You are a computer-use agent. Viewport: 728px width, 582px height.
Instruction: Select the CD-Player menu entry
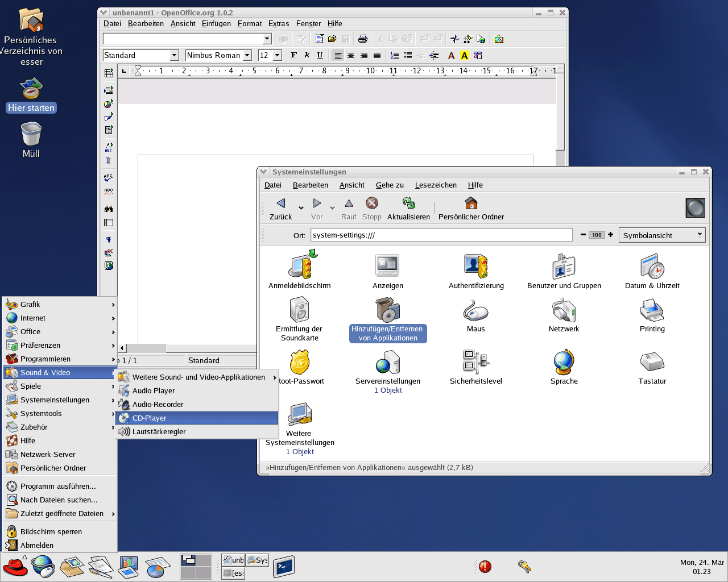click(x=150, y=418)
